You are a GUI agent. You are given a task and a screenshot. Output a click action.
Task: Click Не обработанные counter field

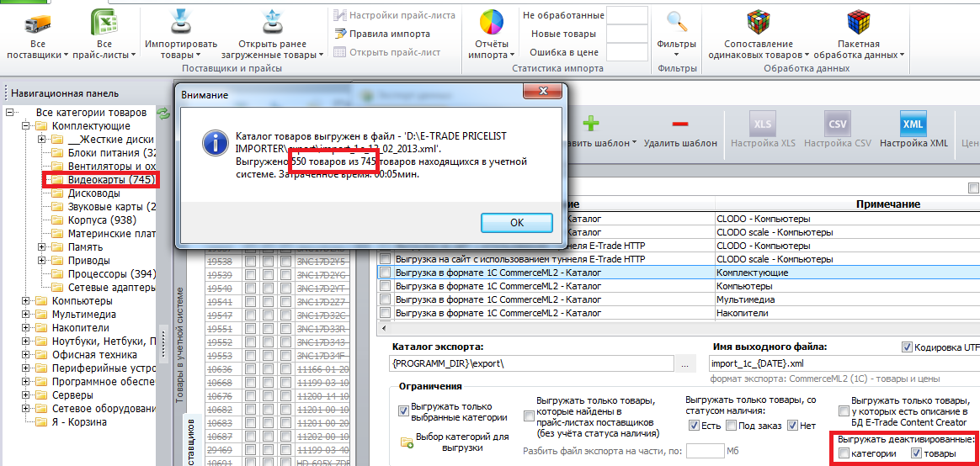click(x=627, y=15)
